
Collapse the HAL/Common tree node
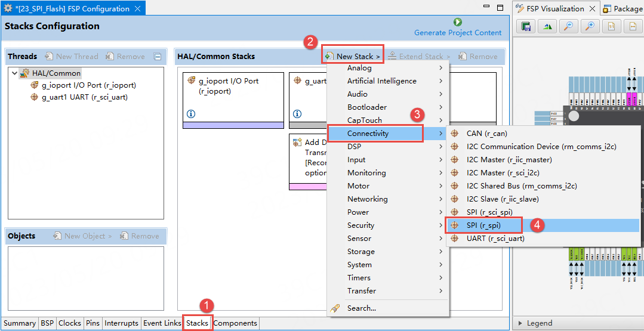coord(14,73)
